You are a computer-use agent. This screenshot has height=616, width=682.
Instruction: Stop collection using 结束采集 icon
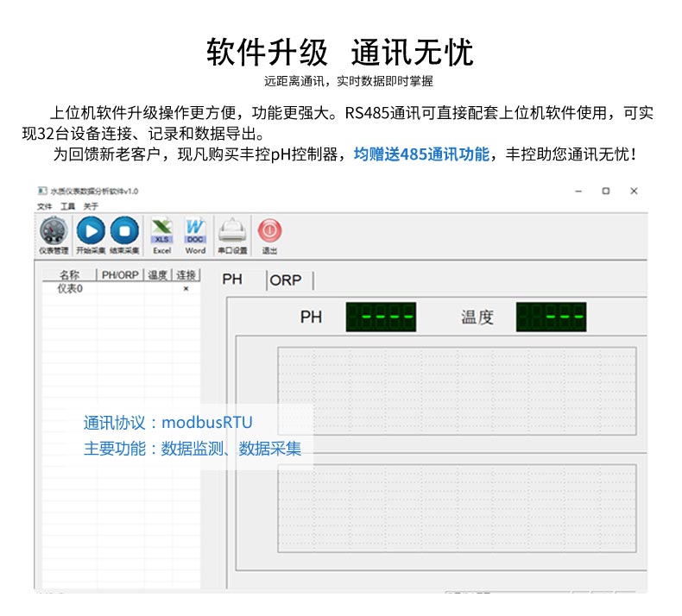(123, 235)
